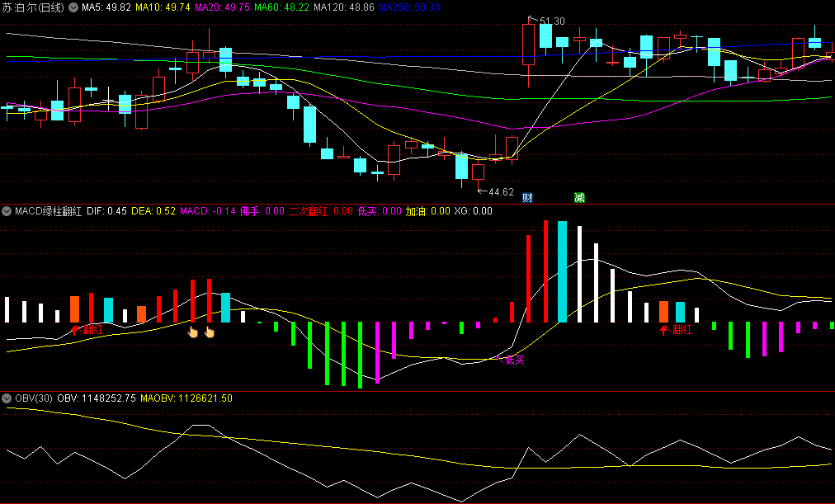Click the MAOBV: 1126621.50 value
This screenshot has height=504, width=835.
coord(186,398)
